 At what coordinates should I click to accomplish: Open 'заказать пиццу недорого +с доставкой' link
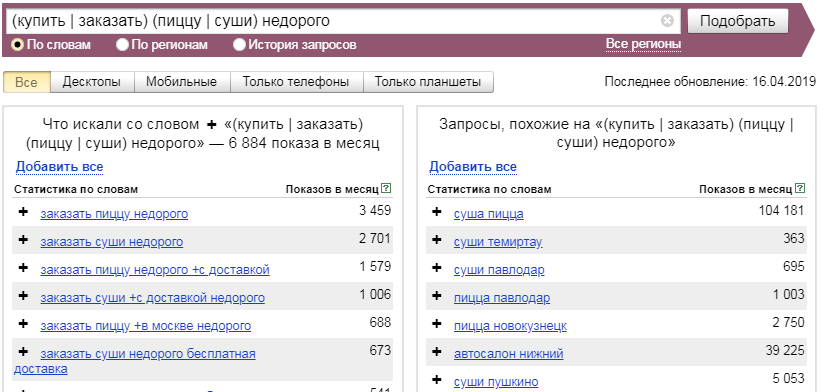155,270
